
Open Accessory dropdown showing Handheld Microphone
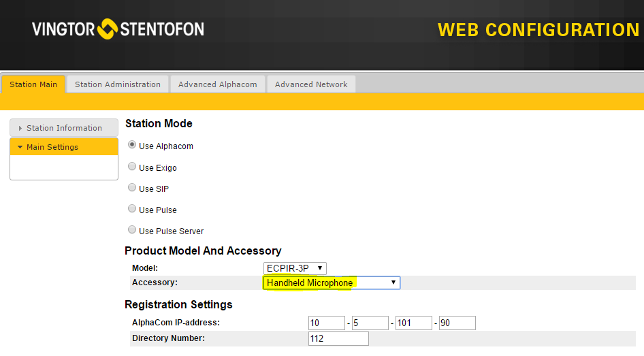[332, 282]
